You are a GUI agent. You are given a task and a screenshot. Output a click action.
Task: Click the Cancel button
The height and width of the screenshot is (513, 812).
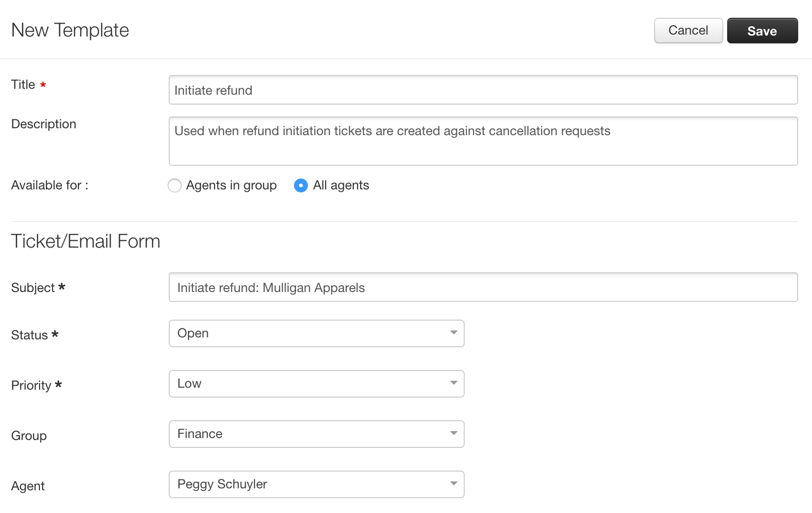coord(688,31)
